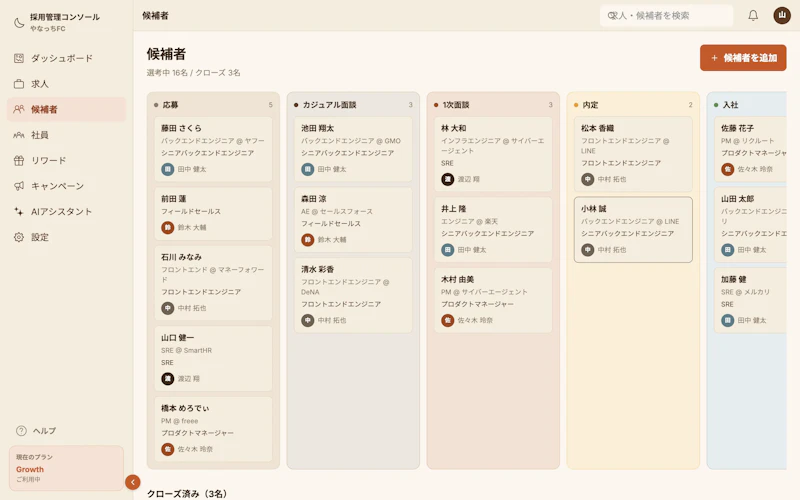Click the gift icon beside リワード
The image size is (800, 500).
tap(19, 160)
